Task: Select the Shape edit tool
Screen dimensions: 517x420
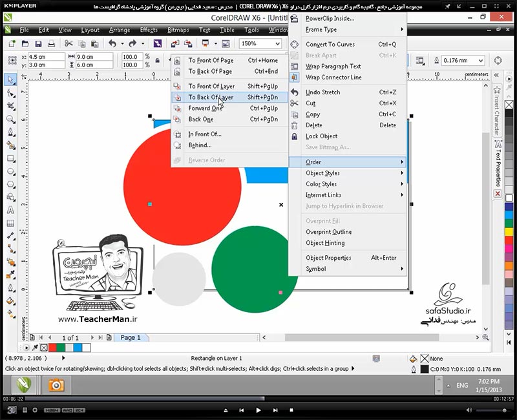Action: 11,93
